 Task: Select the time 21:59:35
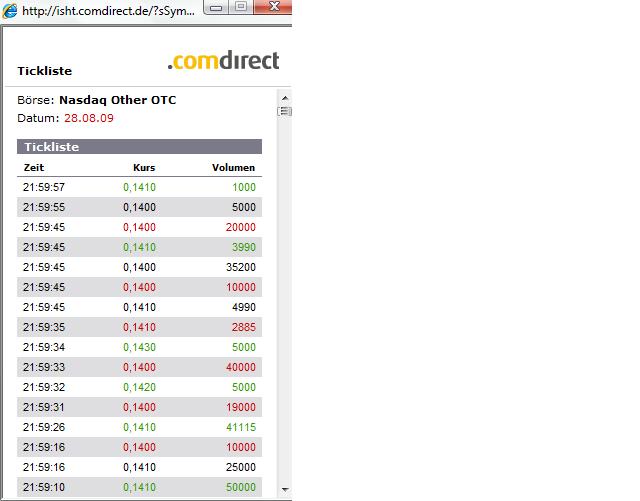(44, 327)
